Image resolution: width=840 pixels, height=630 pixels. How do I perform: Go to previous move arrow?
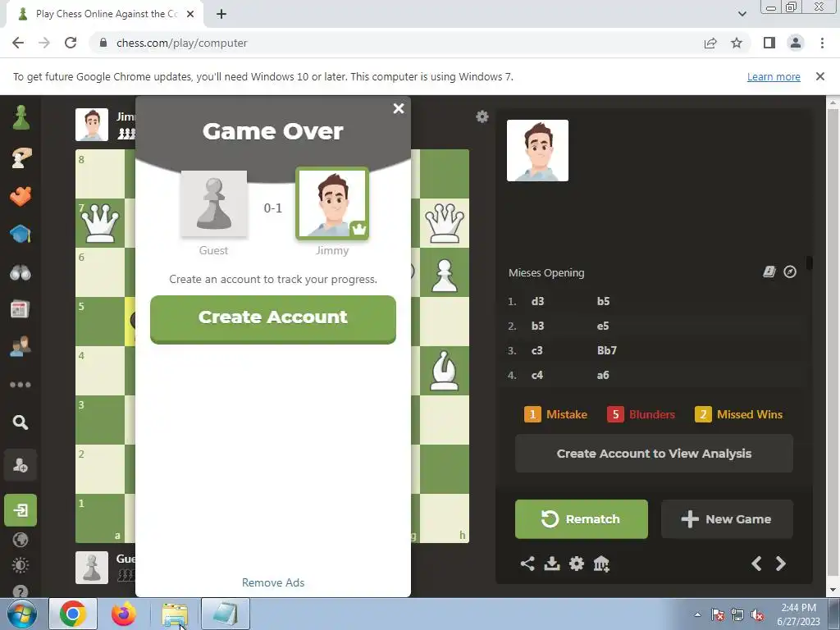pyautogui.click(x=756, y=564)
